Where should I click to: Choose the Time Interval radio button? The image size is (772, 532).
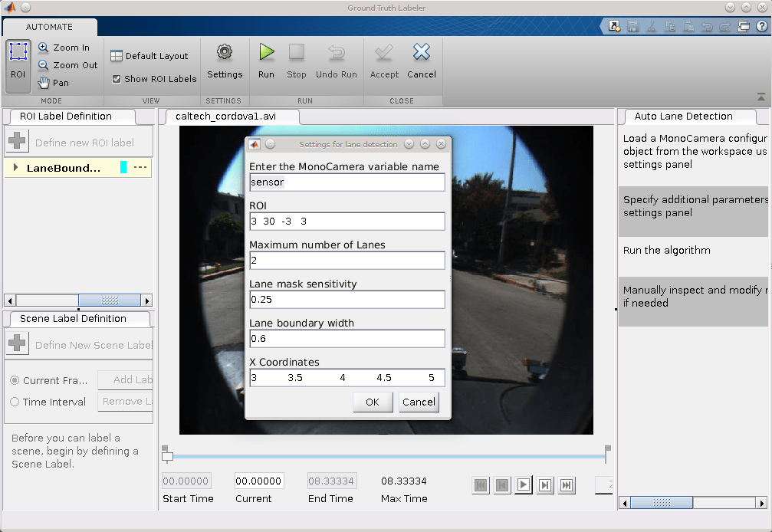[x=15, y=402]
